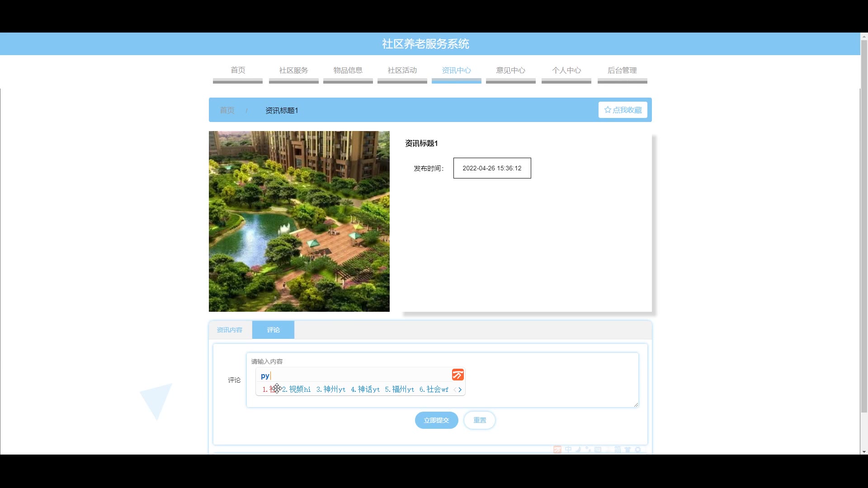The image size is (868, 488).
Task: Toggle the 中 language mode in IME toolbar
Action: [x=568, y=449]
